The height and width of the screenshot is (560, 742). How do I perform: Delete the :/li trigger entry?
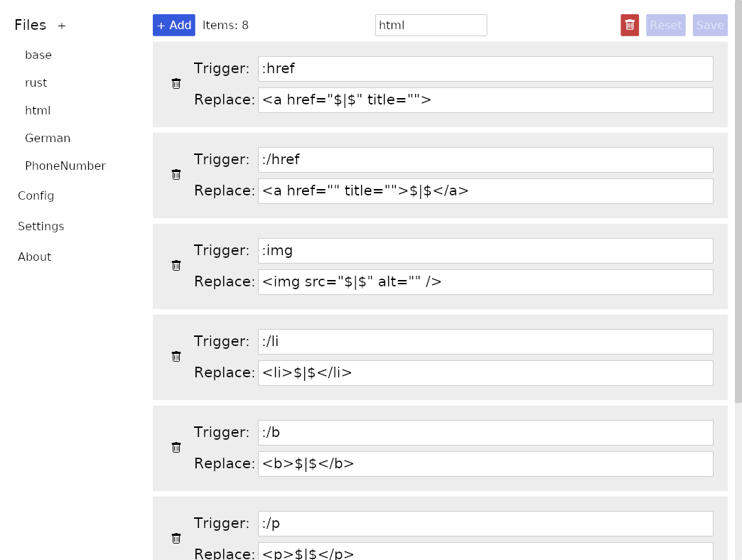point(176,356)
